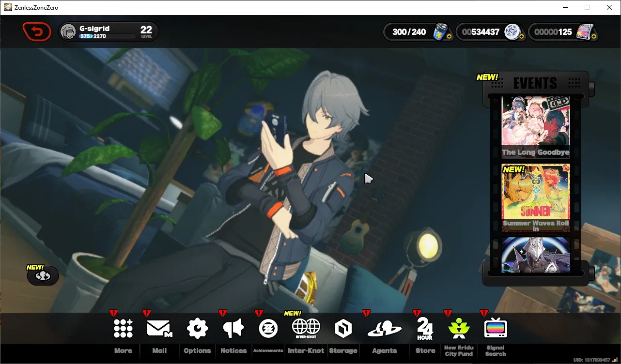Click the Agents label

(x=385, y=350)
